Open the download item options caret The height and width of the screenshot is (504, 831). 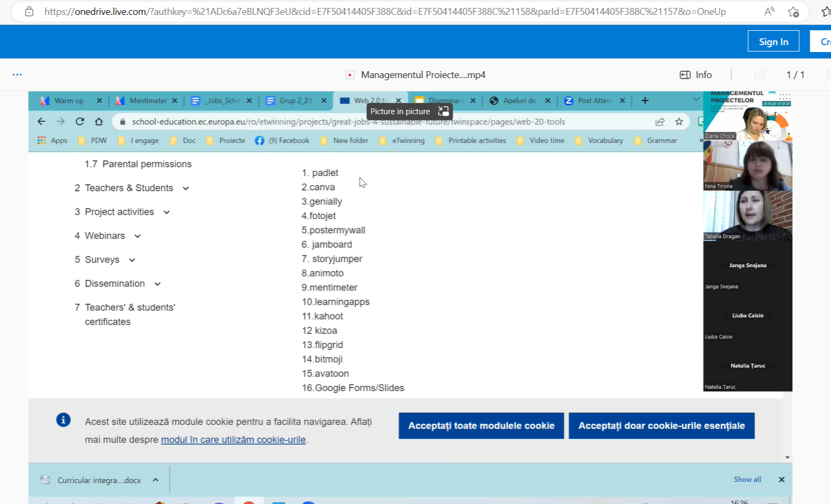coord(156,480)
